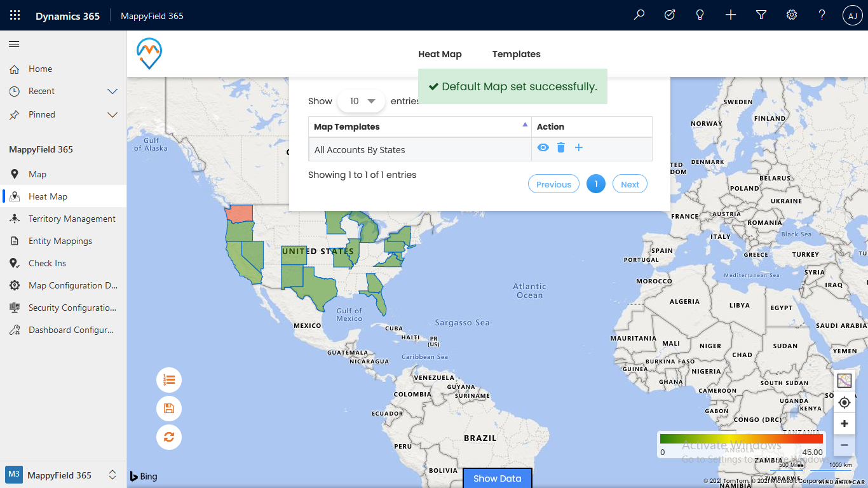
Task: Click the heat map color gradient legend
Action: click(742, 438)
